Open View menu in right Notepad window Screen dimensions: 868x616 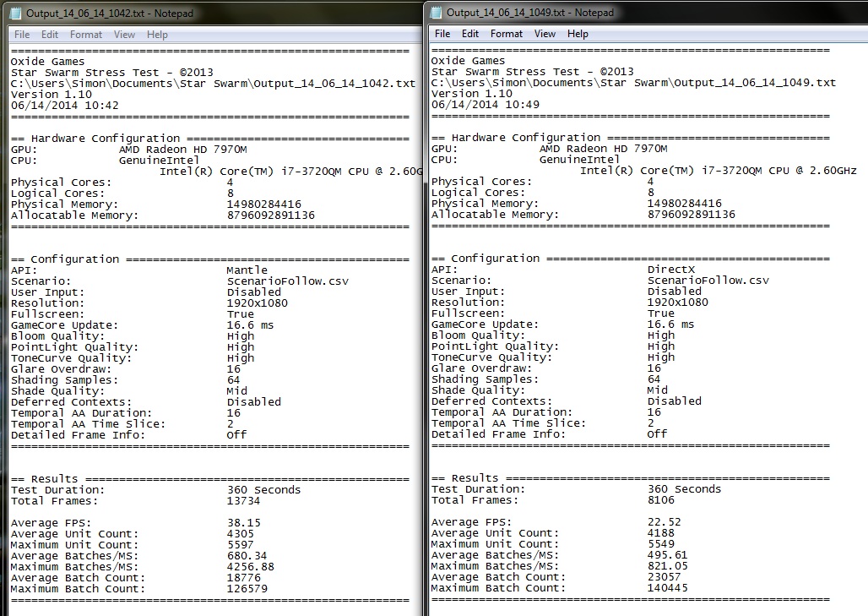pos(545,34)
